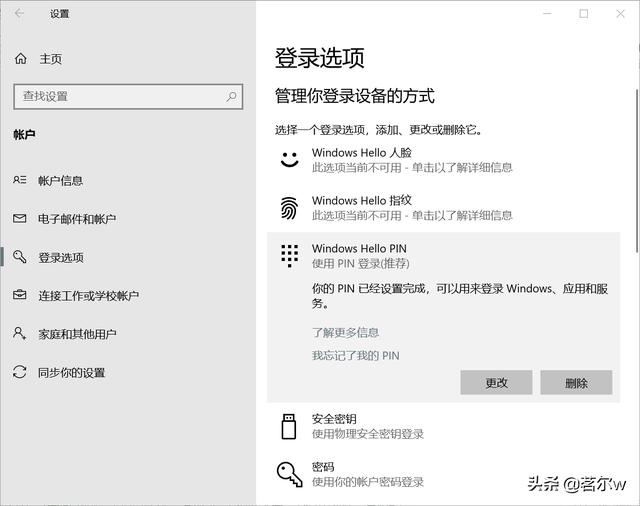The height and width of the screenshot is (506, 640).
Task: Click the 帐户信息 person-card icon
Action: point(20,180)
